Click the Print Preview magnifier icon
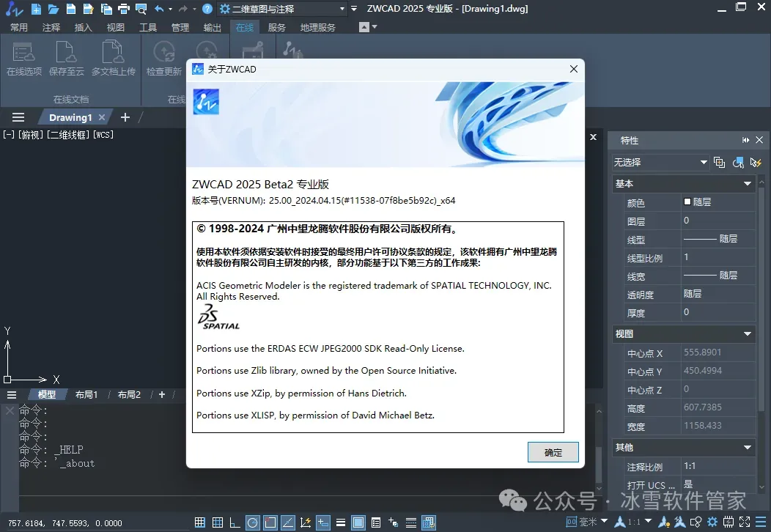The width and height of the screenshot is (771, 532). 141,8
